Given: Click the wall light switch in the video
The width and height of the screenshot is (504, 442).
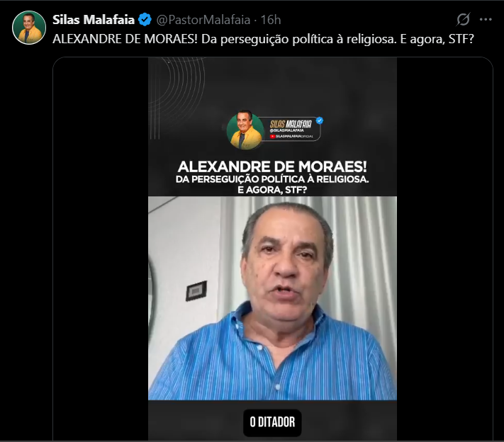Looking at the screenshot, I should 196,291.
